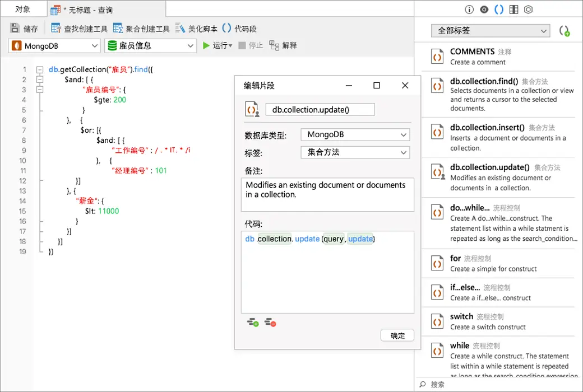This screenshot has height=392, width=583.
Task: Click the eye preview icon in right panel
Action: [484, 10]
